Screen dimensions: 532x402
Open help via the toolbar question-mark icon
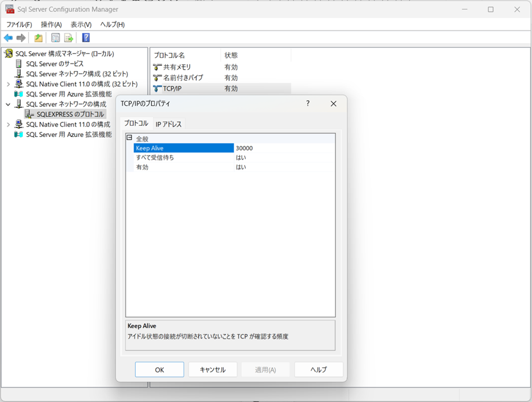(86, 38)
